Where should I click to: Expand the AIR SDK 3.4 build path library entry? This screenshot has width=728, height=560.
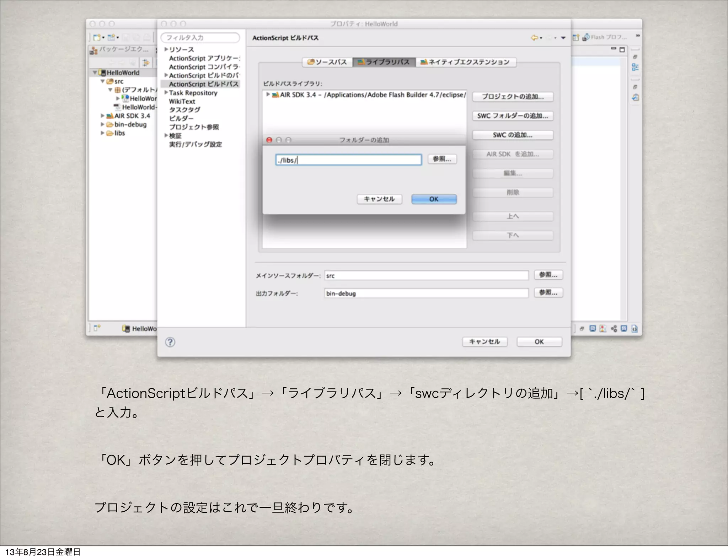[268, 95]
